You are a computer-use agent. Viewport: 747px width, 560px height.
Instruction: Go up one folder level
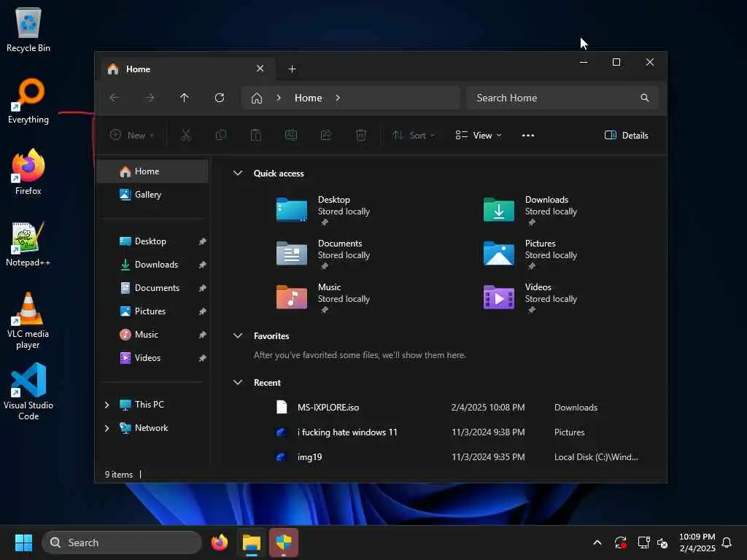click(185, 98)
